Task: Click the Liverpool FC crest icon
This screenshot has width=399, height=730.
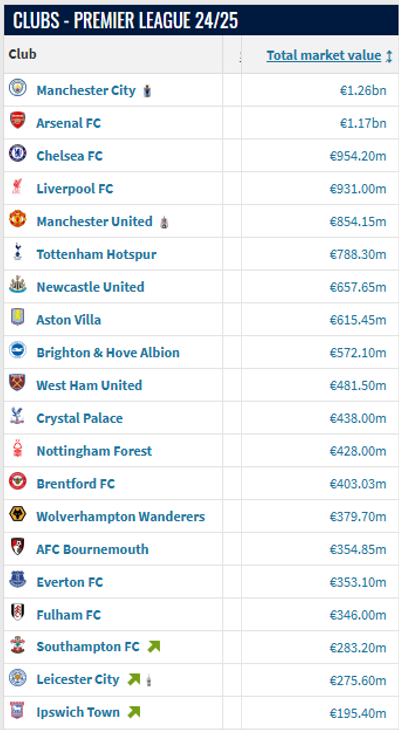Action: pos(18,187)
